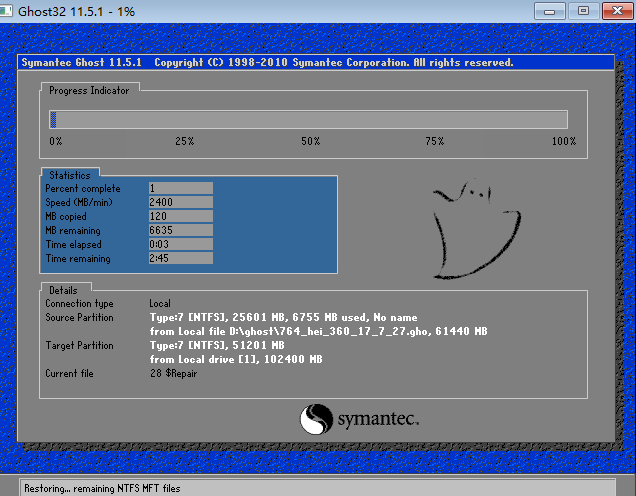The height and width of the screenshot is (496, 636).
Task: Select the Percent complete value field
Action: click(x=180, y=188)
